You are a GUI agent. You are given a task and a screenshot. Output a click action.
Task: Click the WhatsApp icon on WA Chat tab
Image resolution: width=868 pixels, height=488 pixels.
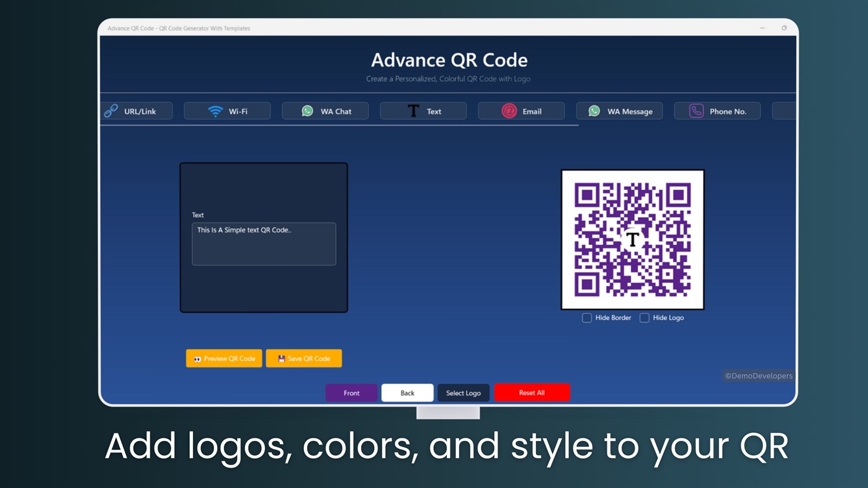point(306,110)
